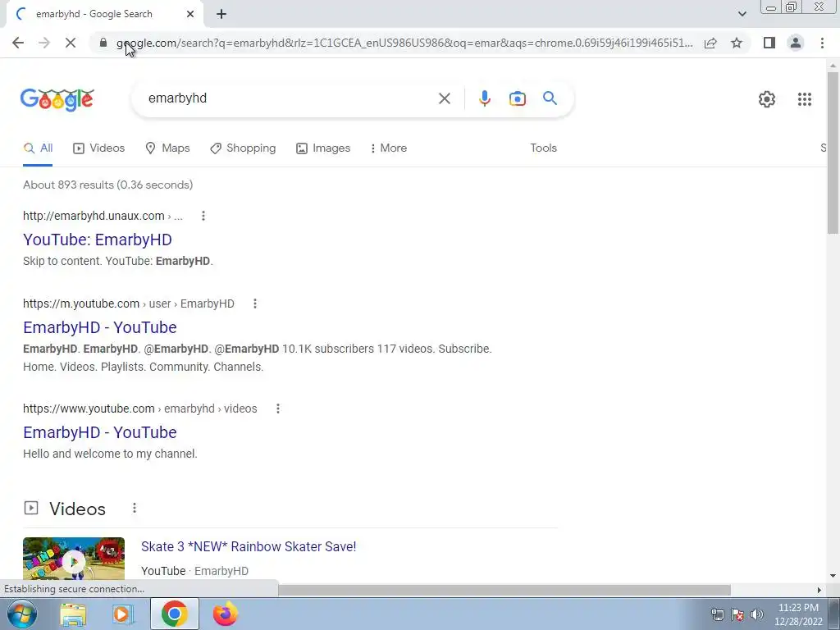Open the Windows Start menu
Viewport: 840px width, 630px height.
pyautogui.click(x=21, y=614)
